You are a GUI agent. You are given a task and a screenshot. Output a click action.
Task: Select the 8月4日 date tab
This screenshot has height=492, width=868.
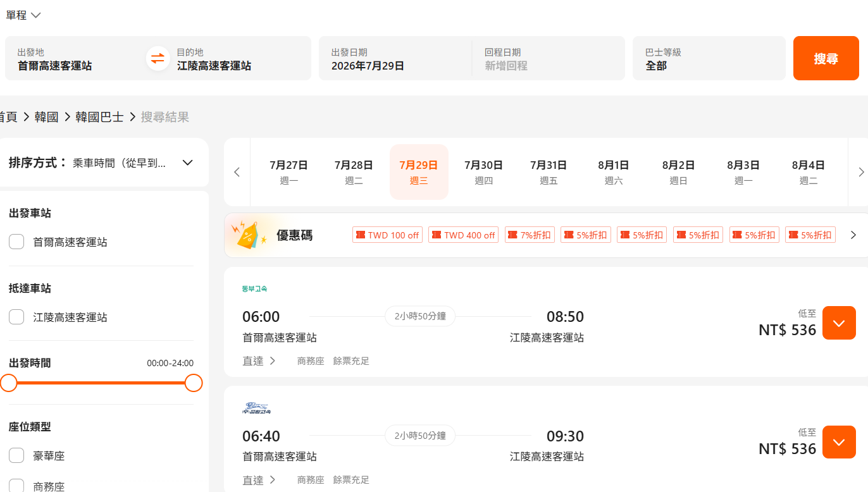[809, 172]
